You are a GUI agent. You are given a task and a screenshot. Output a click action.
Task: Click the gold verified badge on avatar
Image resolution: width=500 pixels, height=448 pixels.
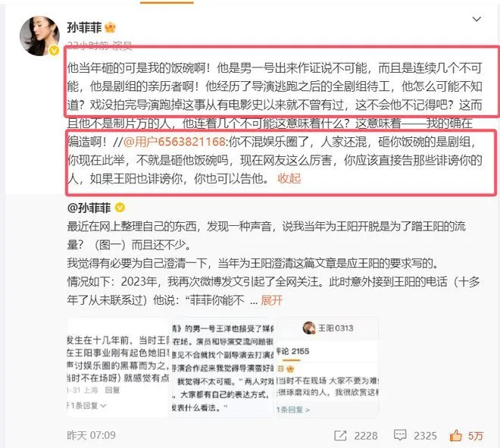[55, 50]
